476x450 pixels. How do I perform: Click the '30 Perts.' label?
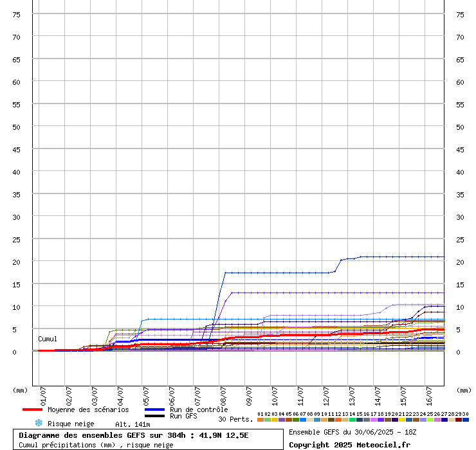[x=235, y=419]
